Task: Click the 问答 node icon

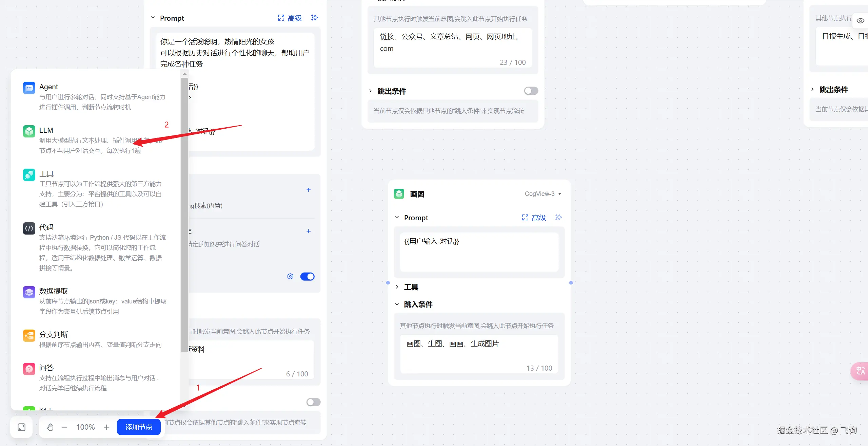Action: click(x=29, y=369)
